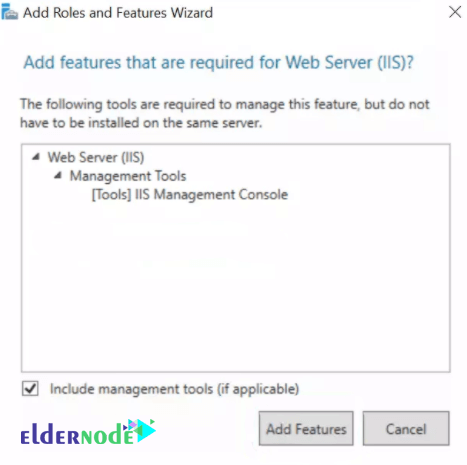Click the 'Include management tools (if applicable)' label
Screen dimensions: 467x465
(x=174, y=389)
